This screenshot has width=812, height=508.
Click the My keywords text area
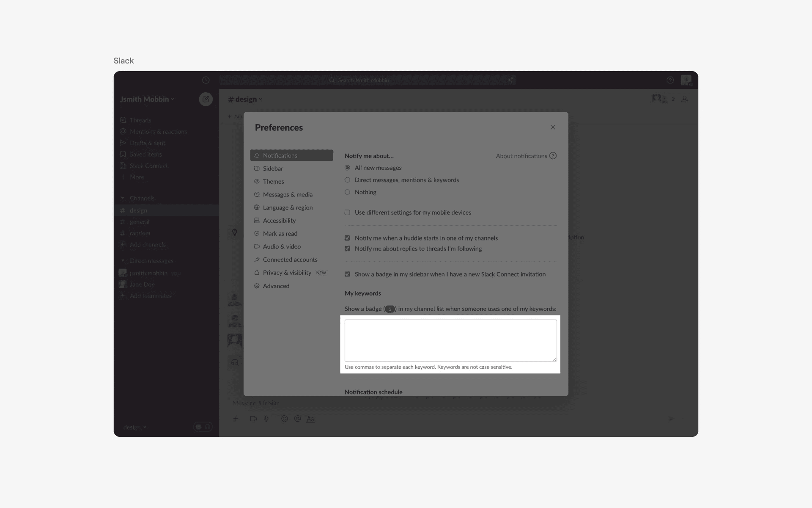pos(450,340)
